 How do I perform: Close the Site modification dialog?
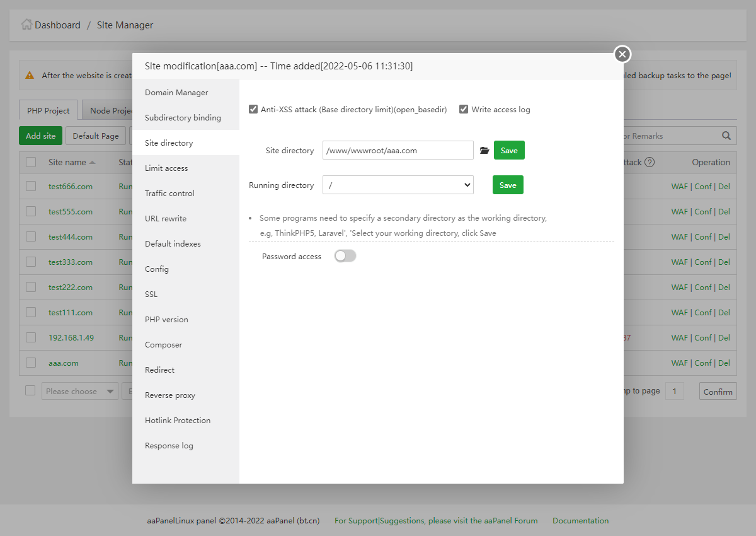click(622, 54)
